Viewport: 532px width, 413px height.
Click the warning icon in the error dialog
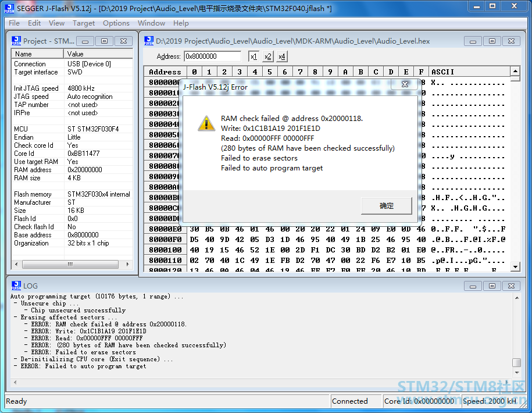click(x=206, y=123)
